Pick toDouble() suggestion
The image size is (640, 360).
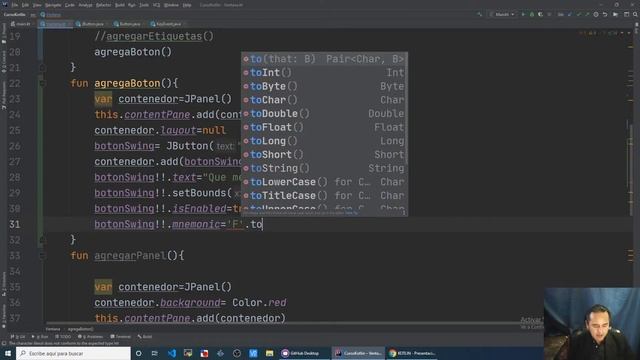[324, 113]
